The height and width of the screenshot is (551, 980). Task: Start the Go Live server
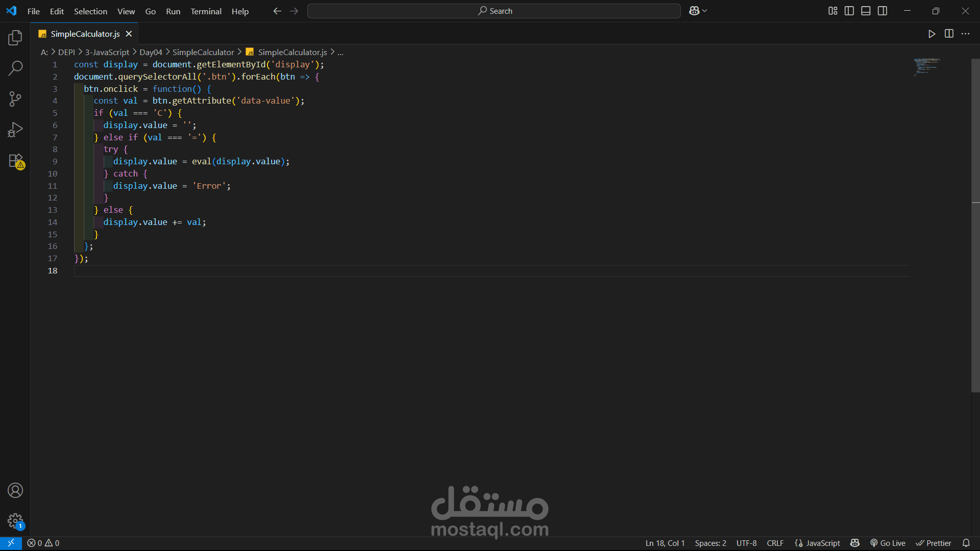tap(888, 543)
